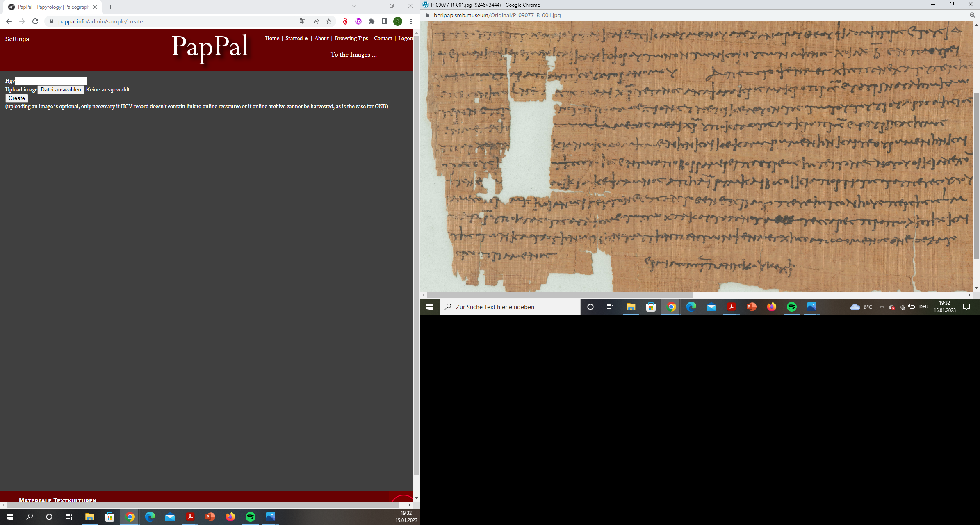Launch Microsoft Edge from bottom taskbar
Image resolution: width=980 pixels, height=525 pixels.
click(150, 517)
